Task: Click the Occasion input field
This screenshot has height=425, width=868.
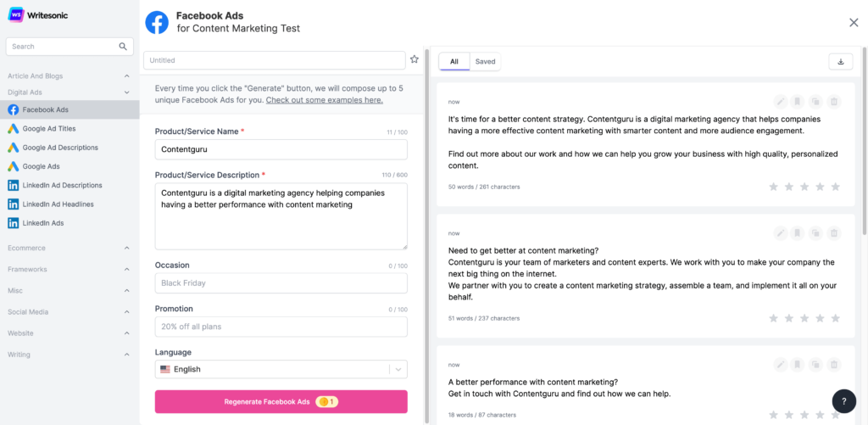Action: coord(281,283)
